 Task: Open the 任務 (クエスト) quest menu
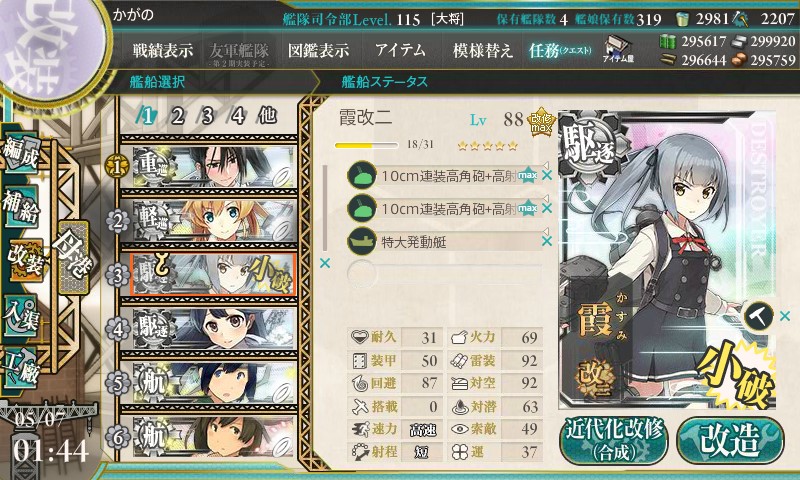click(560, 50)
